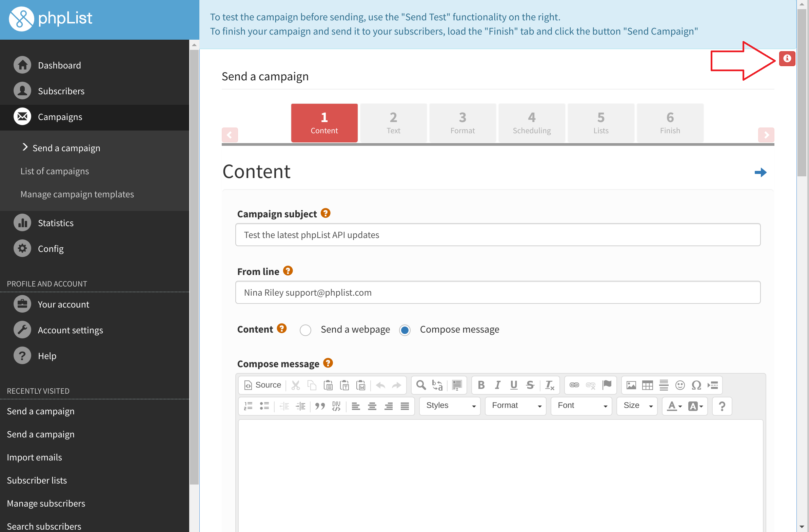Image resolution: width=809 pixels, height=532 pixels.
Task: Switch to the 3 Format tab
Action: click(x=462, y=123)
